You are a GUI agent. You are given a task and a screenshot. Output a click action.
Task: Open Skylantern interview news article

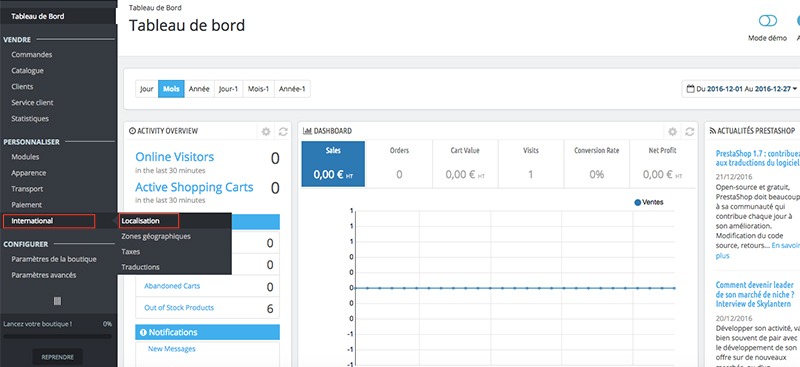point(755,295)
